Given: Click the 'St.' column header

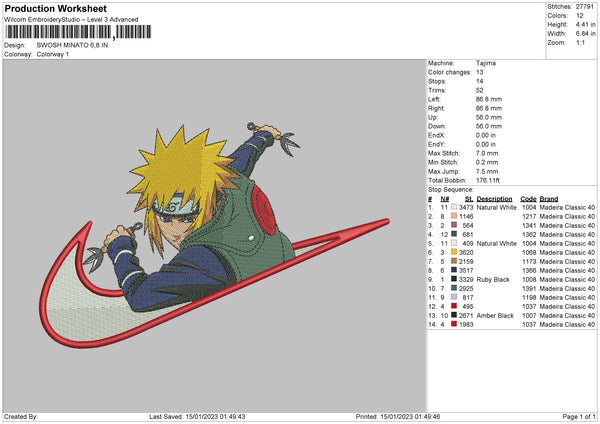Looking at the screenshot, I should point(469,199).
